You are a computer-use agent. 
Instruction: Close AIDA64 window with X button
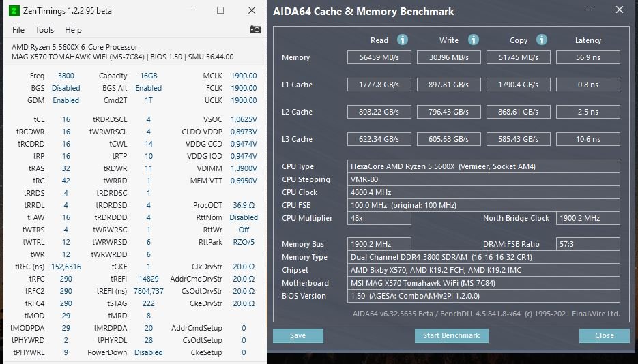click(620, 10)
